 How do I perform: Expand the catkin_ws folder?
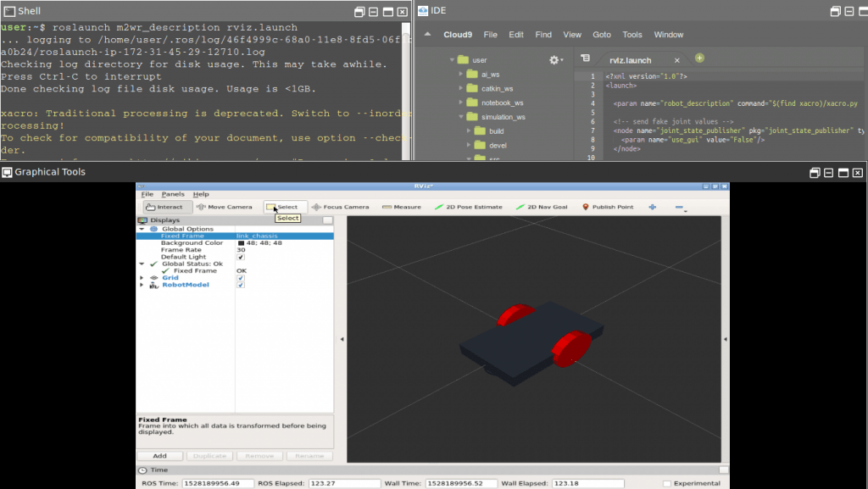click(460, 88)
